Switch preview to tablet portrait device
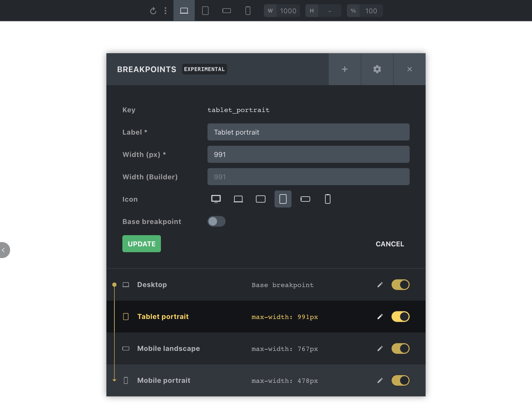Viewport: 532px width, 415px height. (205, 11)
